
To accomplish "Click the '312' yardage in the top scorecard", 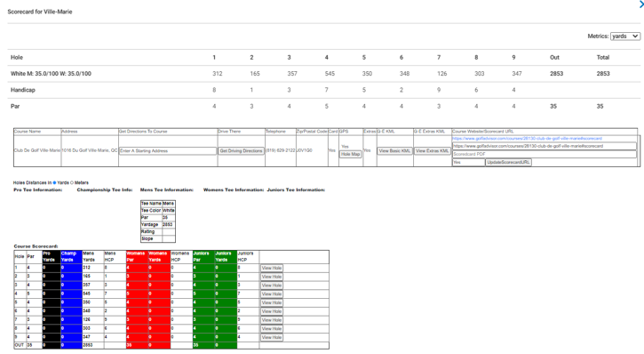I will point(218,74).
